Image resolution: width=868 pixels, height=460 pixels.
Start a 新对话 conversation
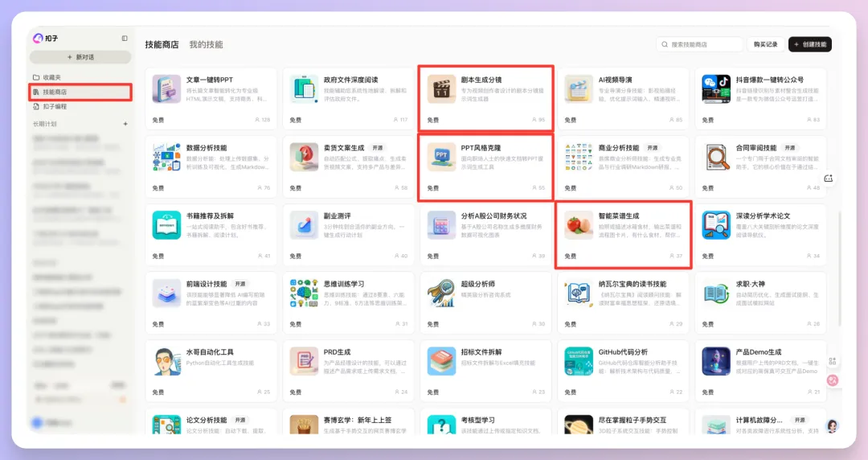tap(80, 57)
